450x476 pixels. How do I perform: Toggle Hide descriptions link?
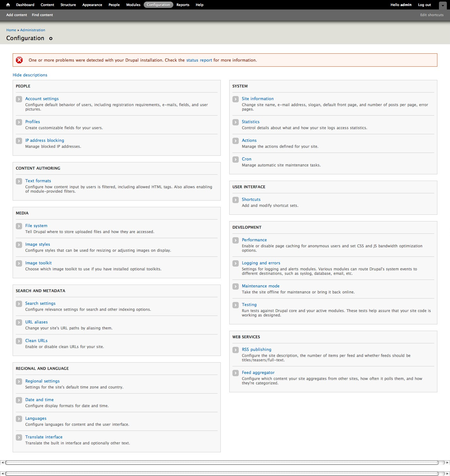[x=30, y=75]
